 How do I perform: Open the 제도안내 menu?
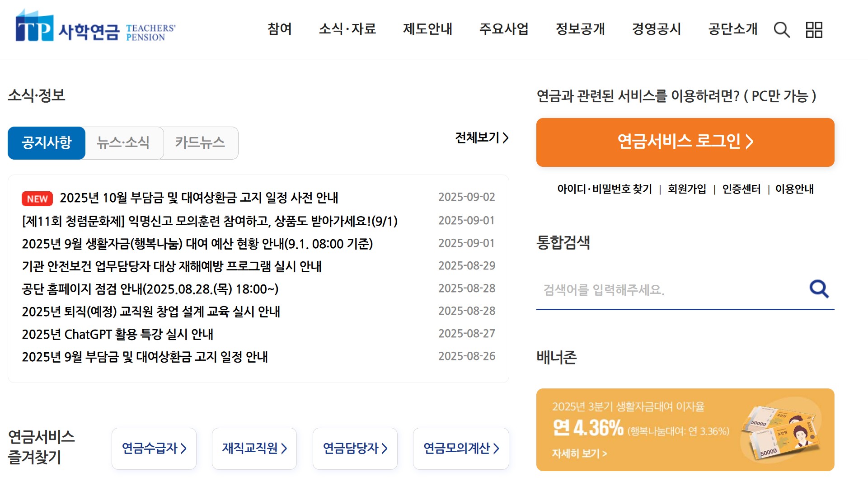(x=427, y=29)
